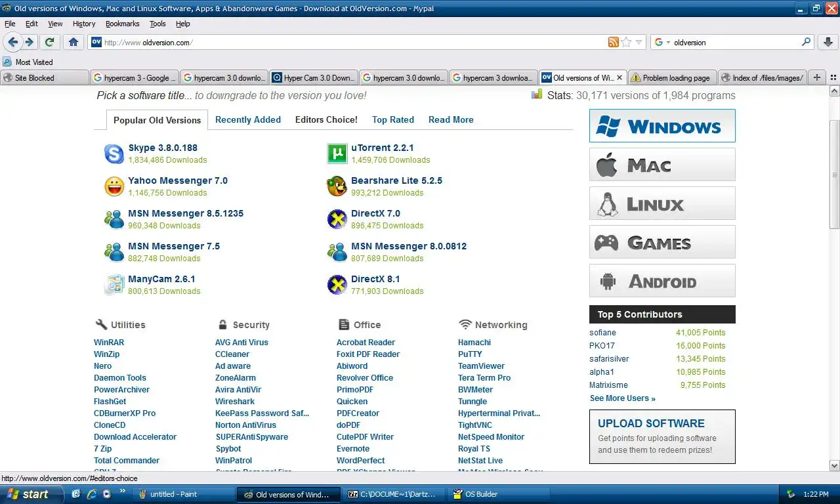Open the History menu
Image resolution: width=840 pixels, height=504 pixels.
click(x=84, y=24)
